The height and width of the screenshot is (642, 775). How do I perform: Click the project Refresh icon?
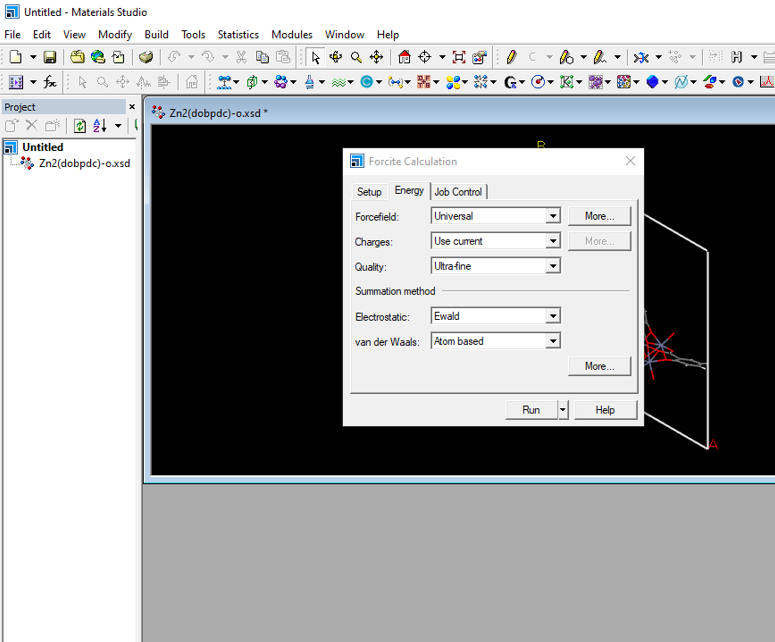tap(79, 126)
